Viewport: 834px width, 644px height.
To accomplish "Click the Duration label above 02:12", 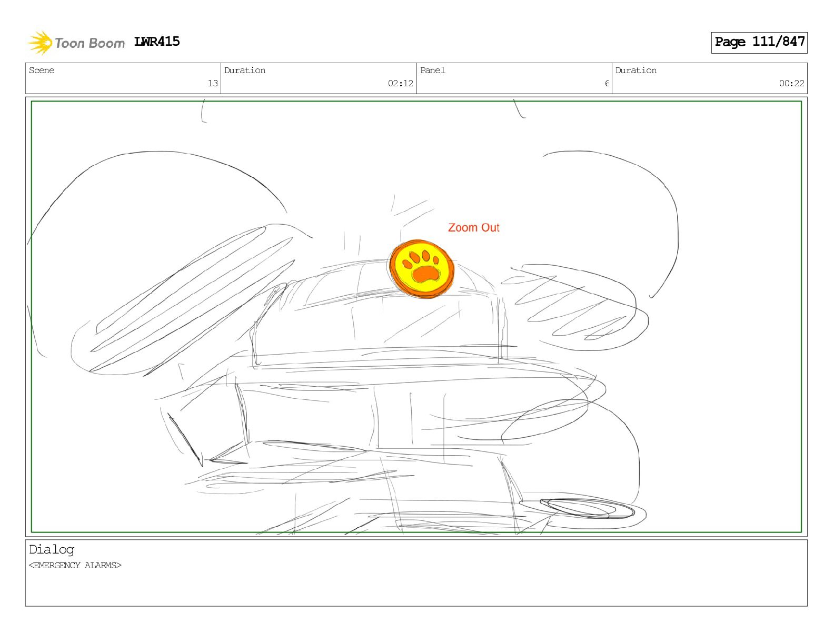I will pos(245,71).
